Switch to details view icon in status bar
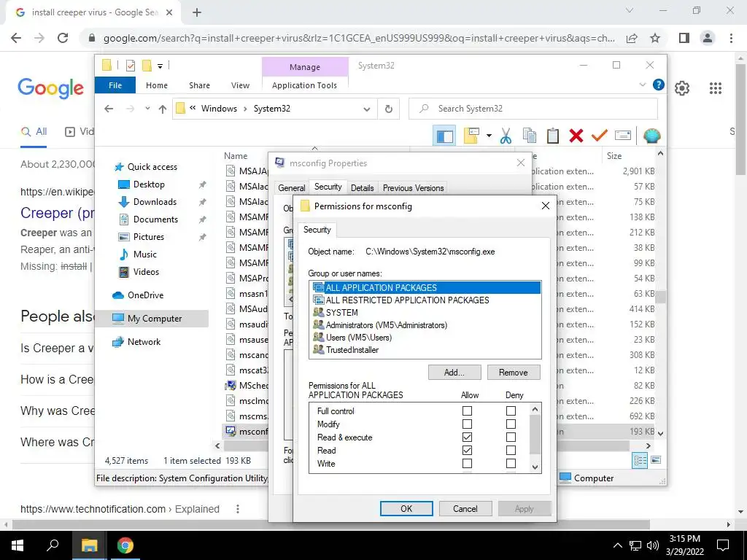The width and height of the screenshot is (747, 560). tap(640, 460)
